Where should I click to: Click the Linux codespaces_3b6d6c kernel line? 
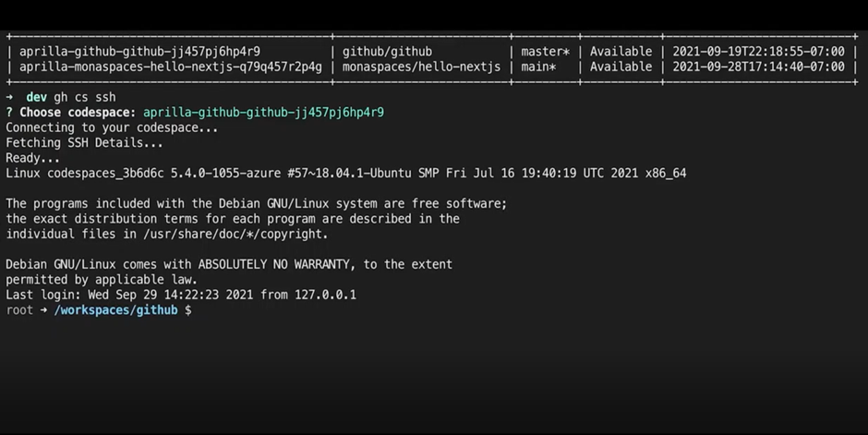click(346, 174)
